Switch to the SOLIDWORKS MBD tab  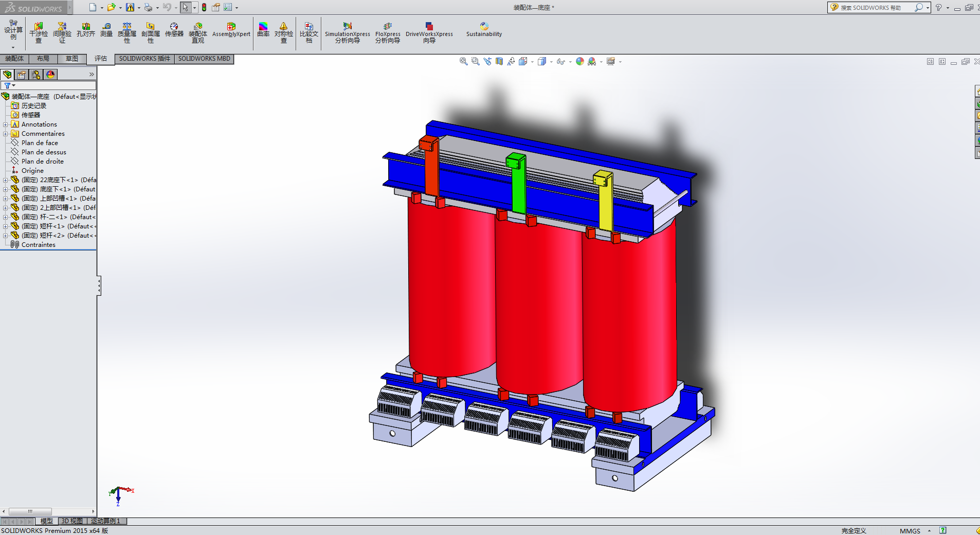pos(204,59)
